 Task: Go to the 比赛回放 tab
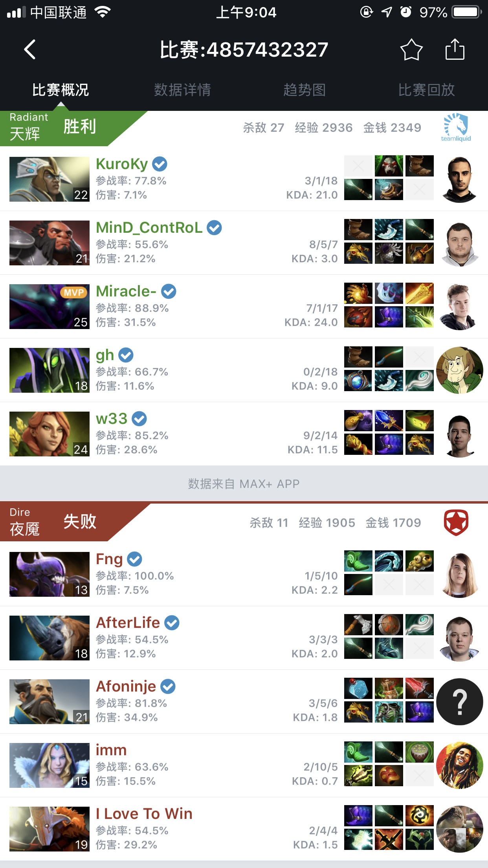[426, 90]
